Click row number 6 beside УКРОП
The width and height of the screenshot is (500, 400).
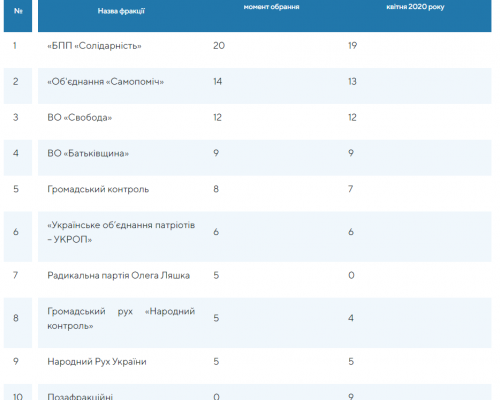click(16, 232)
